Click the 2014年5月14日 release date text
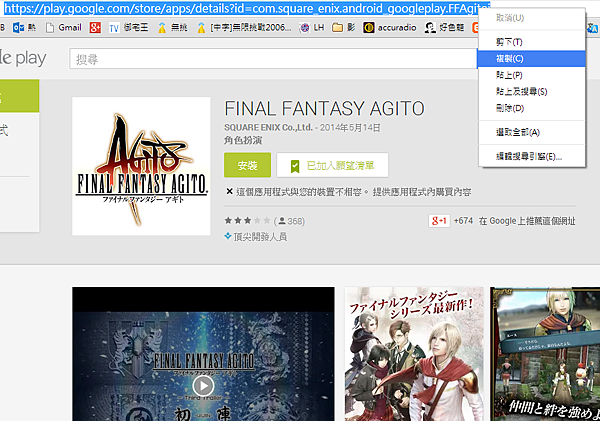Screen dimensions: 600x421 350,127
